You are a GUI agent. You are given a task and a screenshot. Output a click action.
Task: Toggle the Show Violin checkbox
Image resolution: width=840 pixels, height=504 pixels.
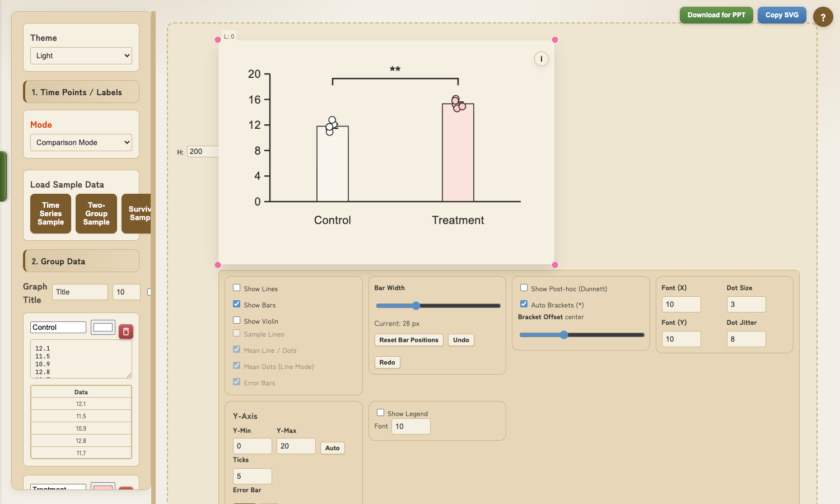pos(237,320)
